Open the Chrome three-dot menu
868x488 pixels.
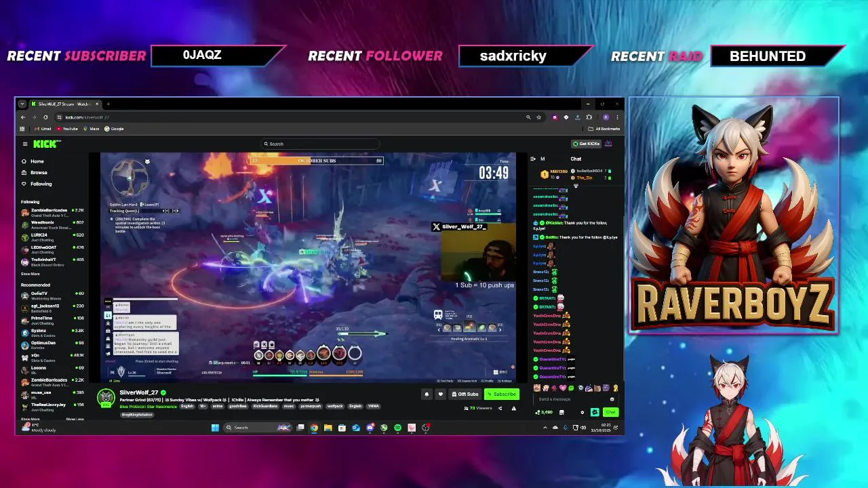(616, 117)
